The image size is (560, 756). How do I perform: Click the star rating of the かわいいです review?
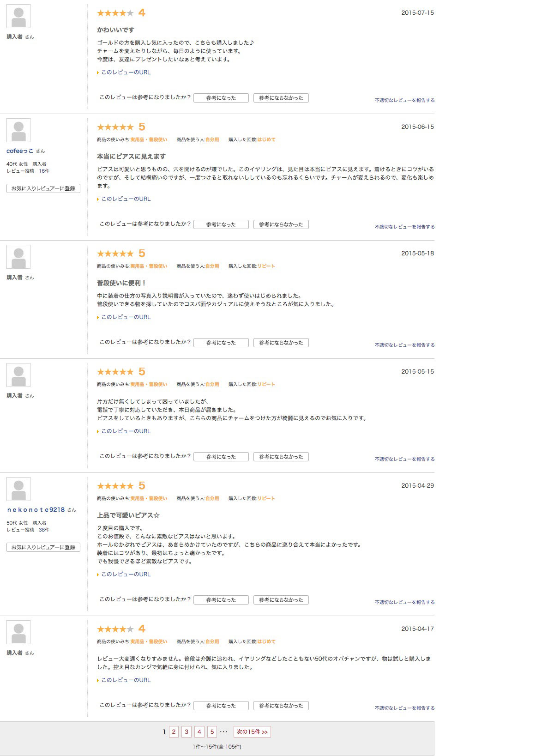point(115,13)
